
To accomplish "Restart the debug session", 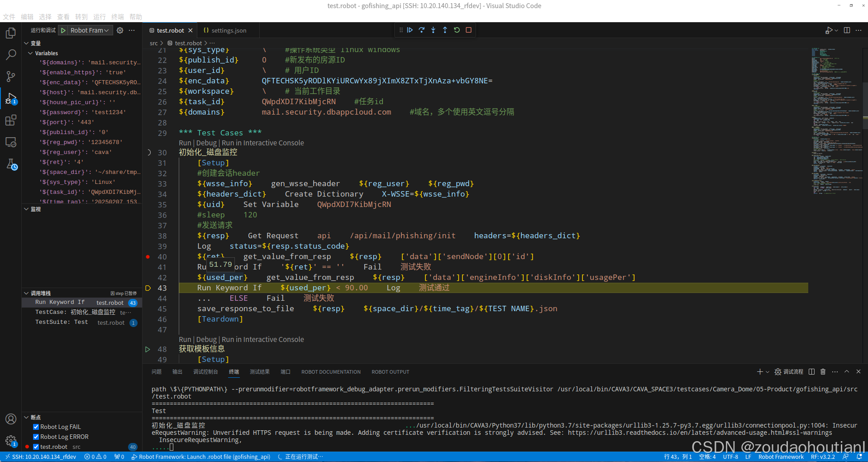I will point(457,30).
